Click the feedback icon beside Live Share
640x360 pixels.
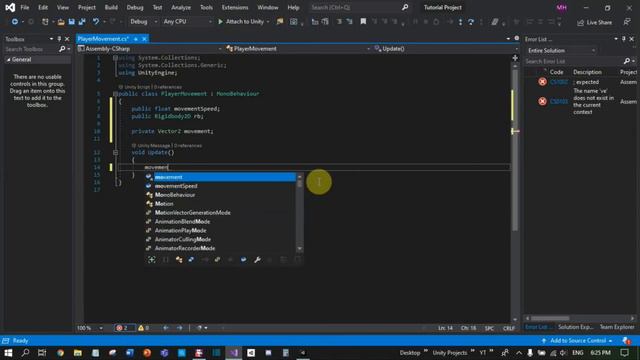(627, 22)
